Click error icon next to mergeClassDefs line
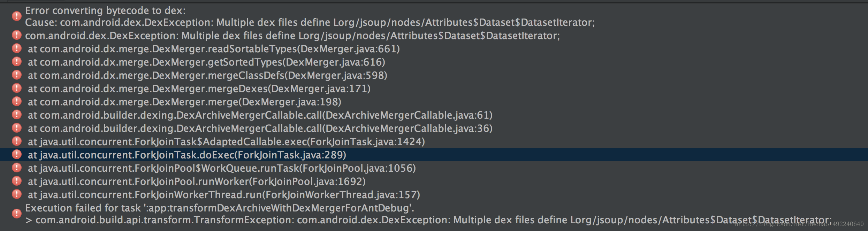Screen dimensions: 868x231 click(x=16, y=75)
